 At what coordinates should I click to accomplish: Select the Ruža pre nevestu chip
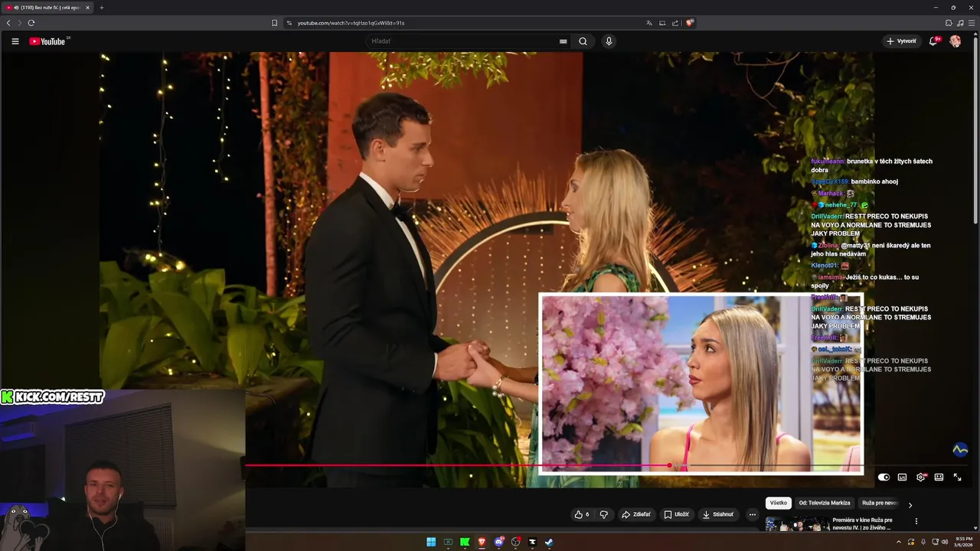pyautogui.click(x=880, y=503)
